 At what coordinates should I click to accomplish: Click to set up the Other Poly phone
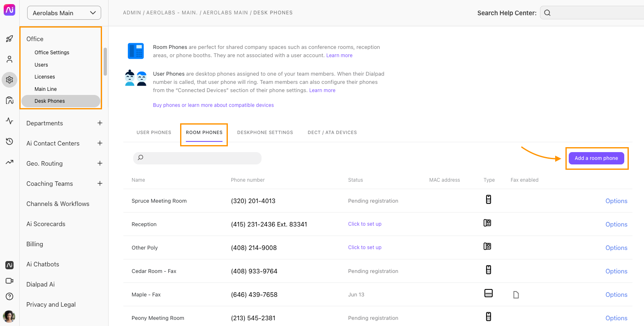coord(365,247)
